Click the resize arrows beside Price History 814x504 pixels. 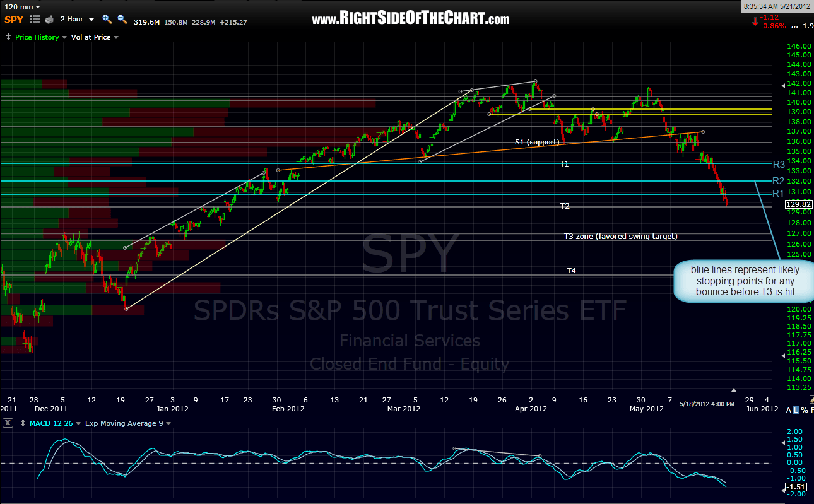click(8, 37)
